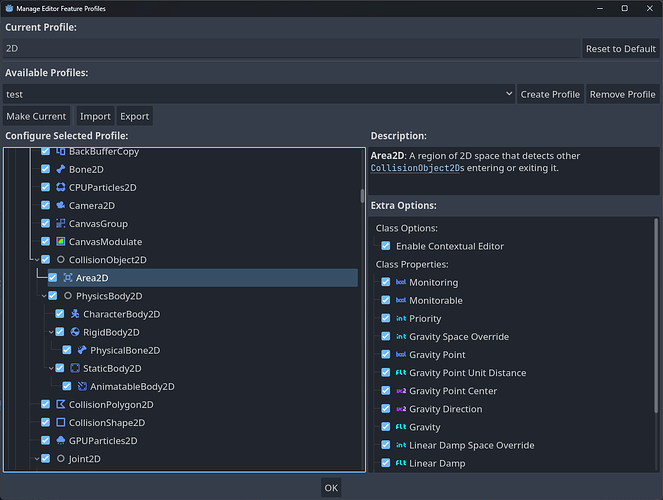
Task: Uncheck the Bone2D checkbox
Action: 46,169
